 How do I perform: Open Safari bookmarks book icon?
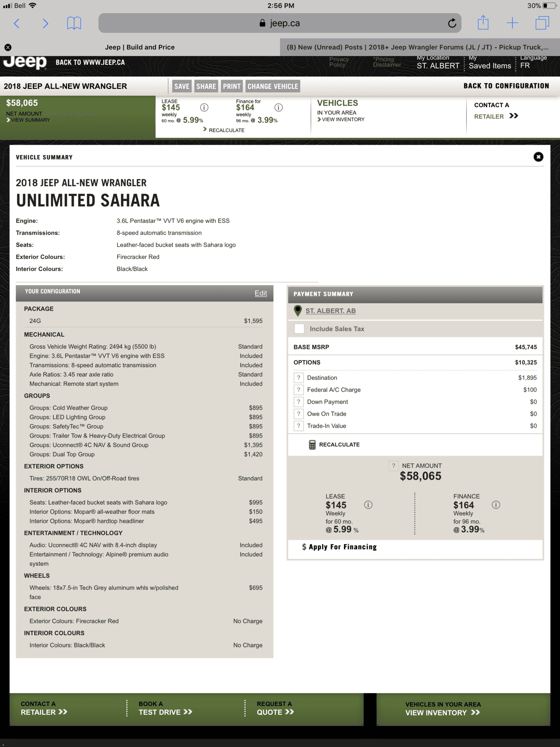click(x=74, y=24)
